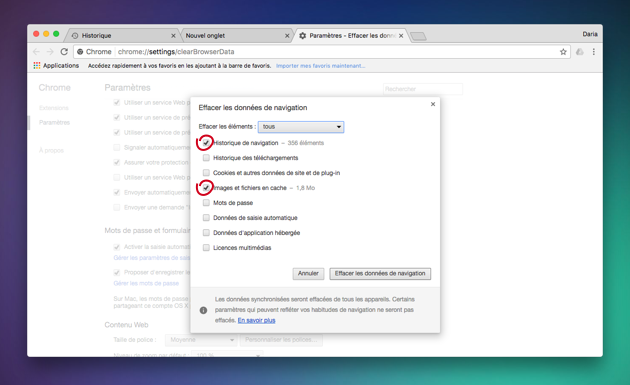Click the site info icon in address bar
This screenshot has width=630, height=385.
pyautogui.click(x=80, y=52)
